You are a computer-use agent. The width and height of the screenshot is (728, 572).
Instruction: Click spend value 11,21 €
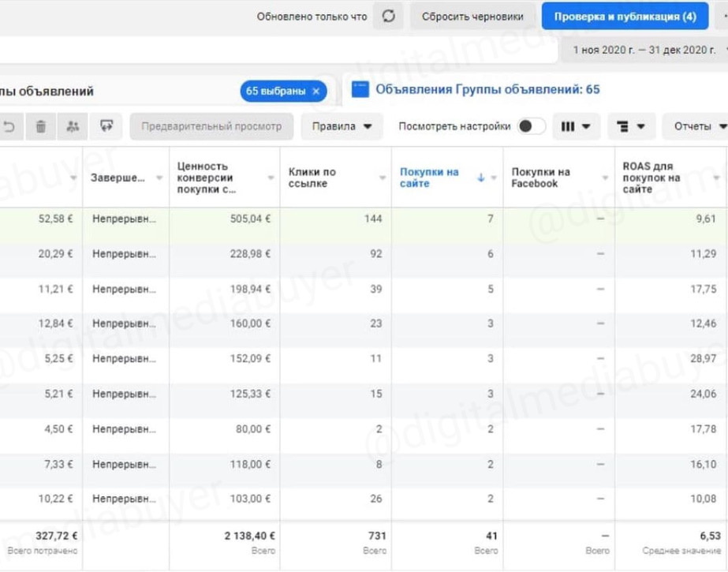click(55, 290)
